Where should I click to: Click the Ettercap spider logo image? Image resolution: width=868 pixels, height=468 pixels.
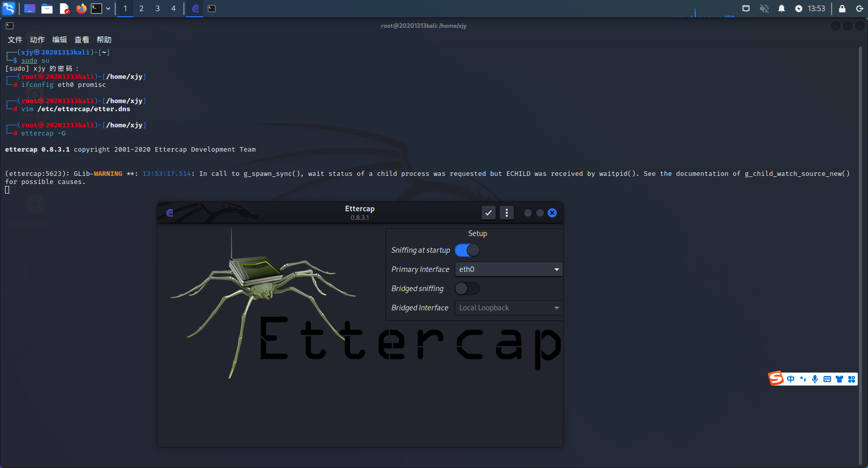point(263,303)
